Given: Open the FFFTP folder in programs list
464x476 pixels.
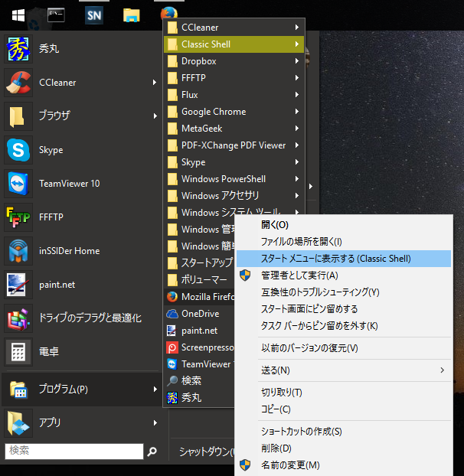Looking at the screenshot, I should click(x=234, y=78).
